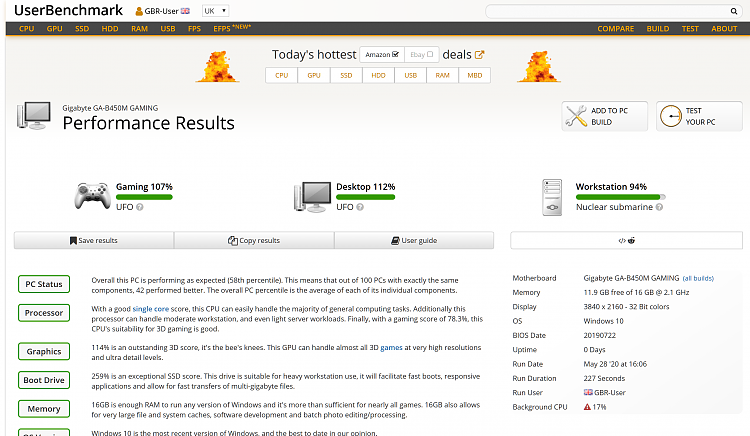
Task: Open the User guide button
Action: click(414, 240)
